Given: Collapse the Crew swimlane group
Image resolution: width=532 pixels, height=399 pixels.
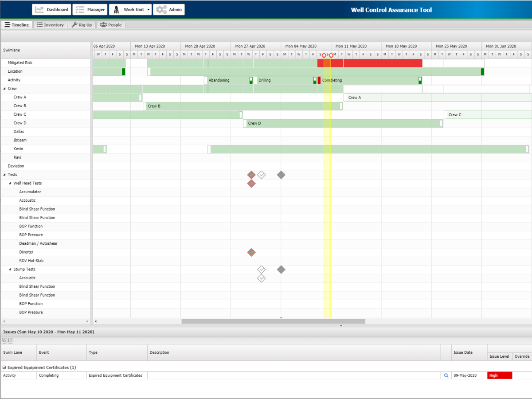Looking at the screenshot, I should click(x=4, y=89).
